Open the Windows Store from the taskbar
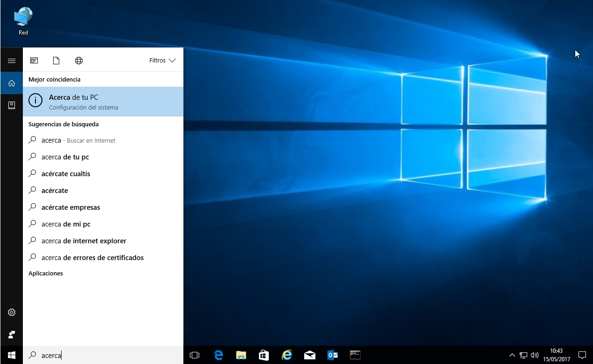The height and width of the screenshot is (364, 593). pos(264,355)
